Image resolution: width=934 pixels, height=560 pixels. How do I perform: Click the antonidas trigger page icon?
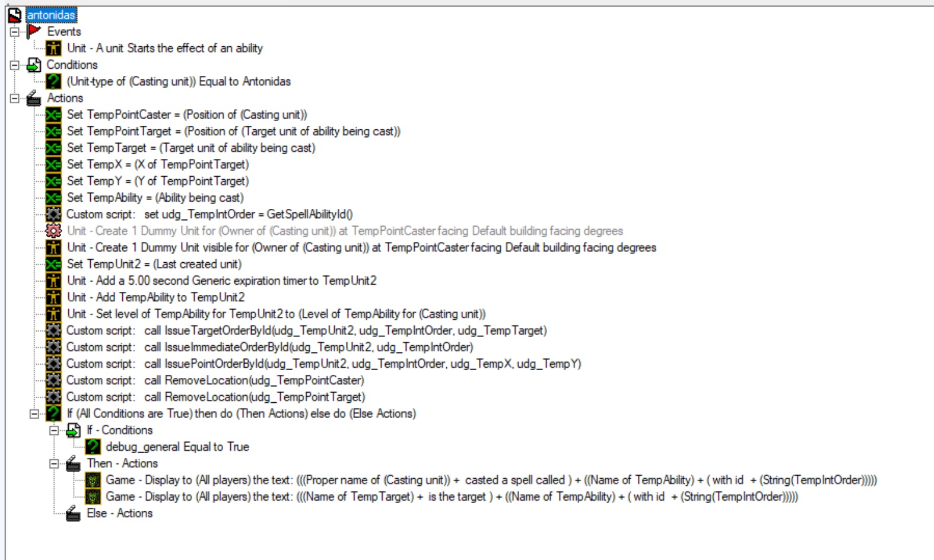[15, 15]
